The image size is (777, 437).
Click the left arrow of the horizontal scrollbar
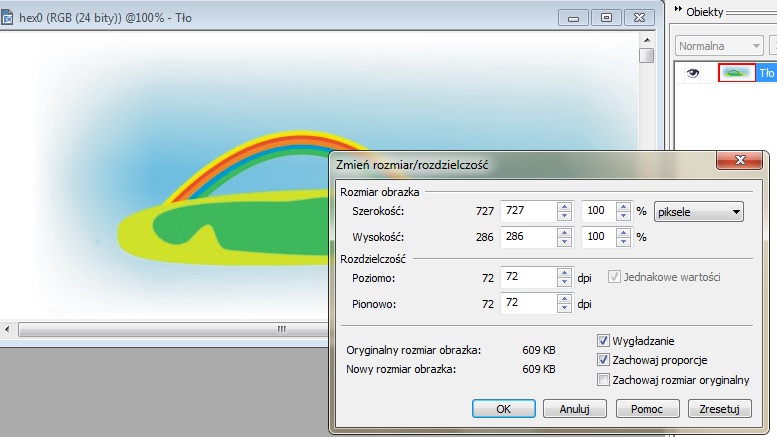point(9,328)
